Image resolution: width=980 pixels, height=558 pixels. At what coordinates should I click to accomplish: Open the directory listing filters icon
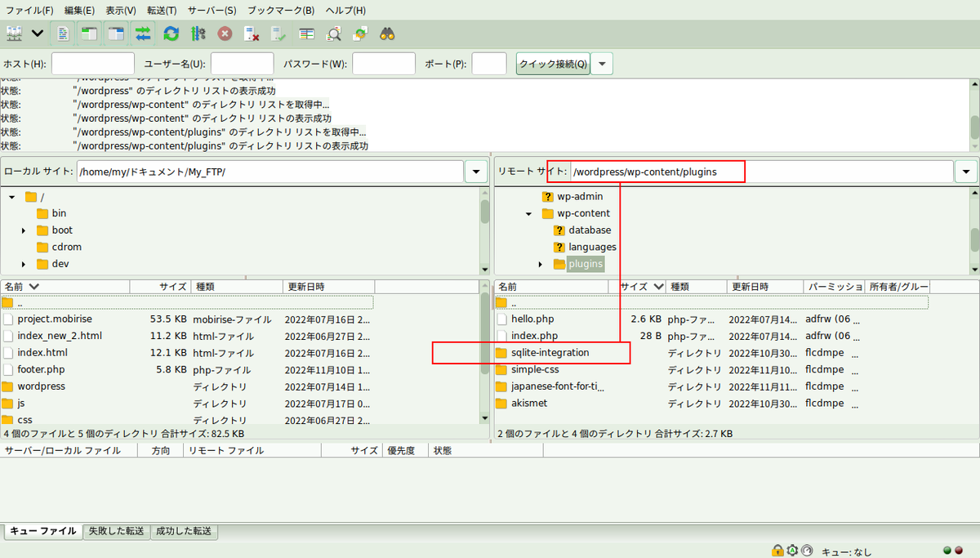(x=306, y=33)
